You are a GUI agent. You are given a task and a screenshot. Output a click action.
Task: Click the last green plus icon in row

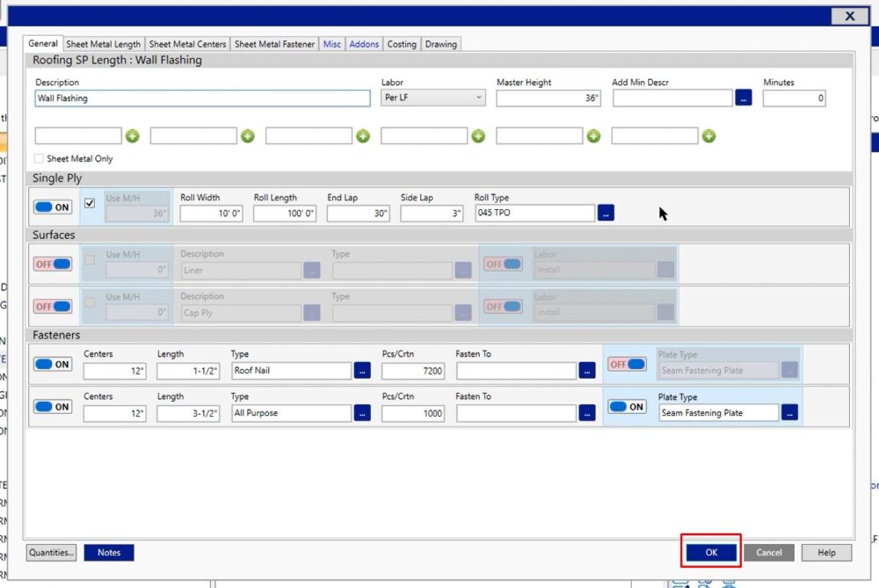pos(708,136)
